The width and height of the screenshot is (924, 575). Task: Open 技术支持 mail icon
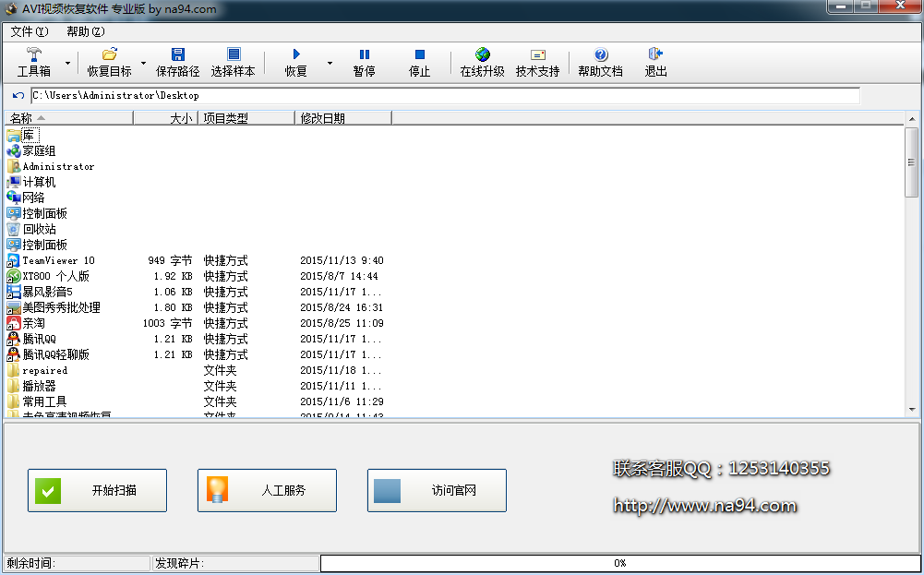pyautogui.click(x=537, y=55)
